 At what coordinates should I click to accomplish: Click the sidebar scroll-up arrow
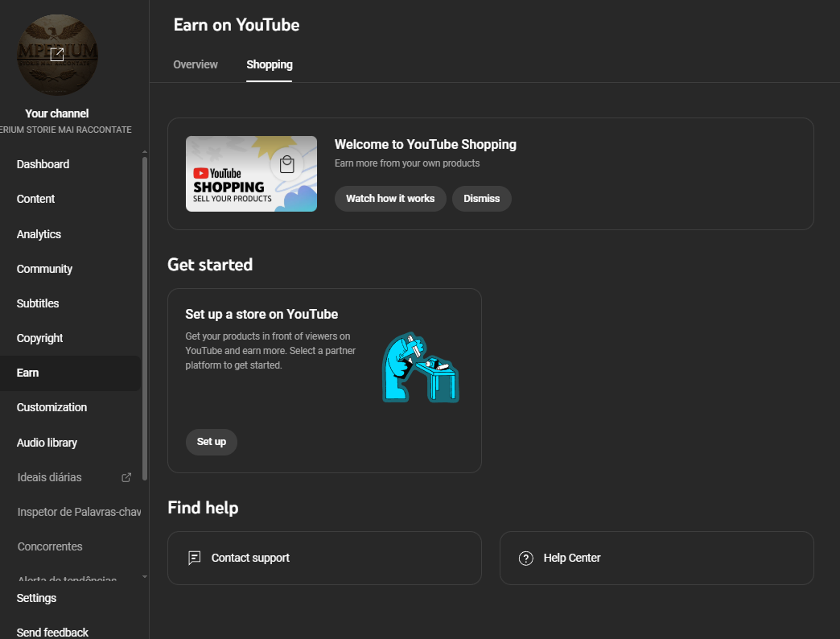tap(145, 152)
